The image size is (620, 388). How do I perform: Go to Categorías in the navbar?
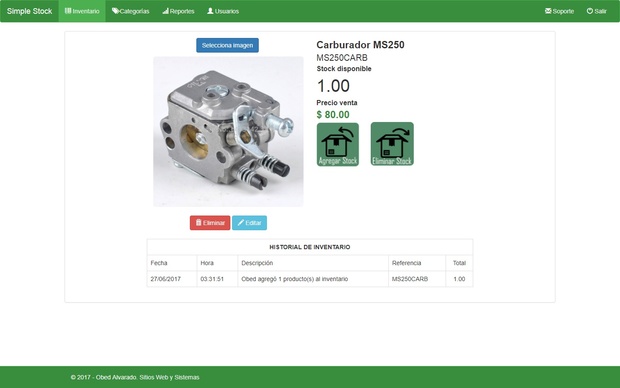coord(130,11)
